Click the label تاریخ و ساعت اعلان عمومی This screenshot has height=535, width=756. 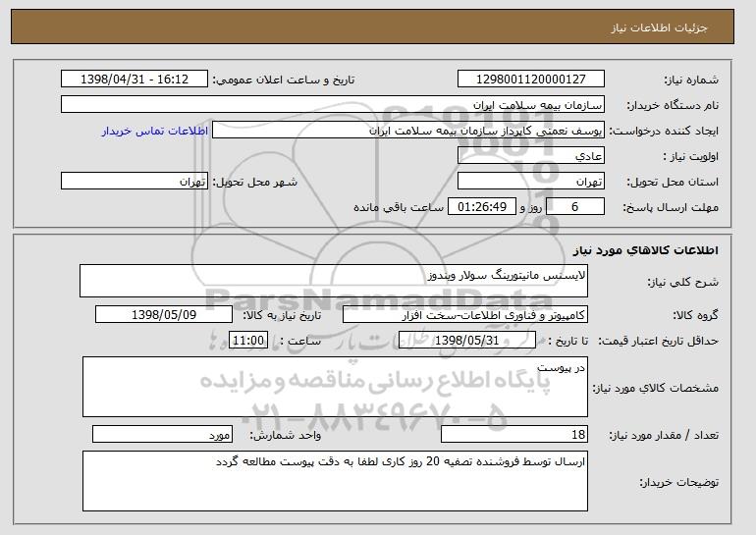284,80
